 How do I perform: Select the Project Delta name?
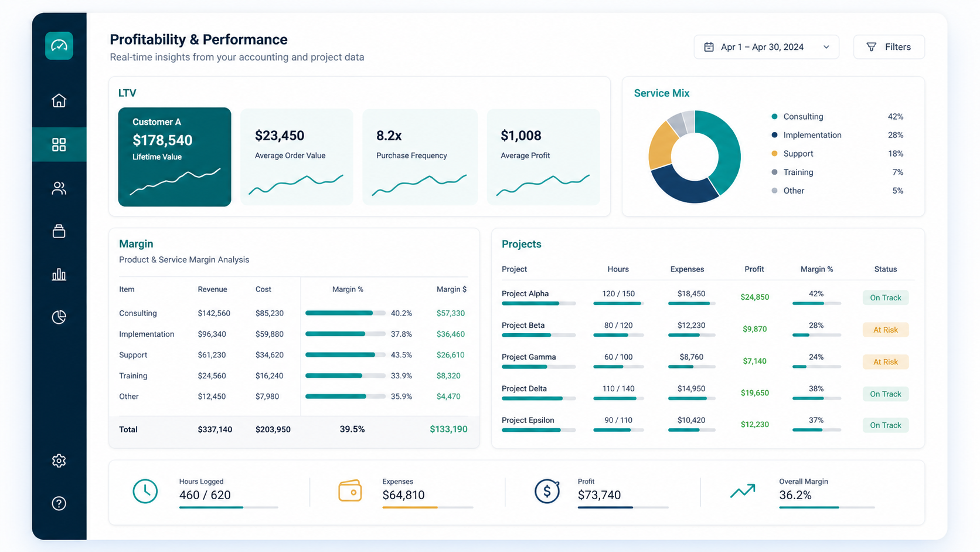tap(524, 388)
